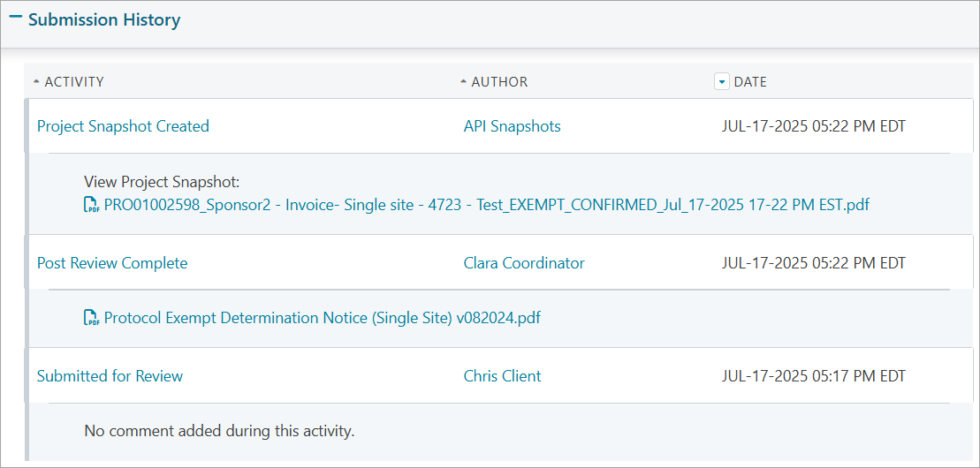Open PRO01002598_Sponsor2 snapshot PDF link
The height and width of the screenshot is (468, 980).
point(487,204)
